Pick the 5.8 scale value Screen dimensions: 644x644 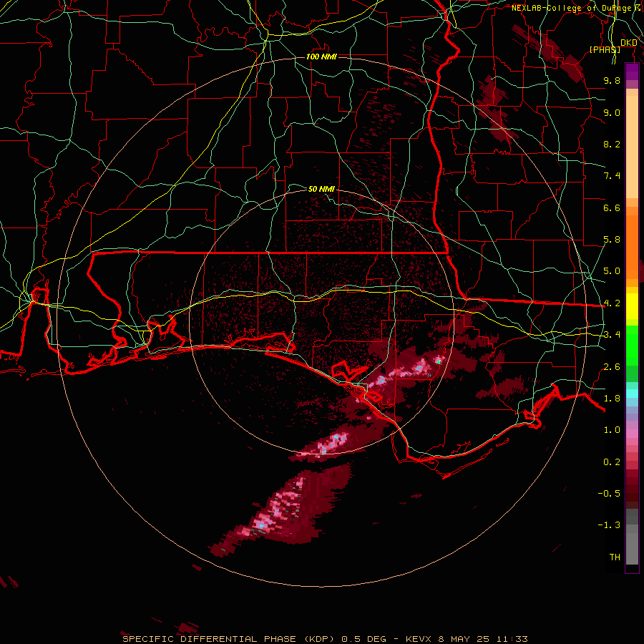[x=612, y=240]
